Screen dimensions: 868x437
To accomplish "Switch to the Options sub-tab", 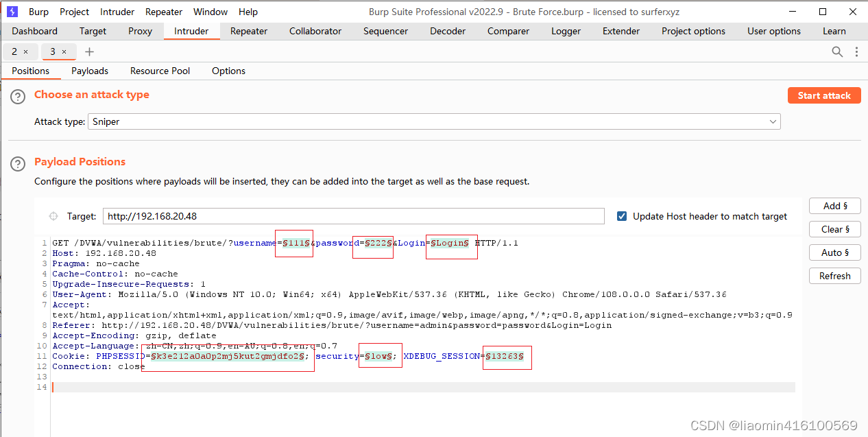I will (x=228, y=71).
